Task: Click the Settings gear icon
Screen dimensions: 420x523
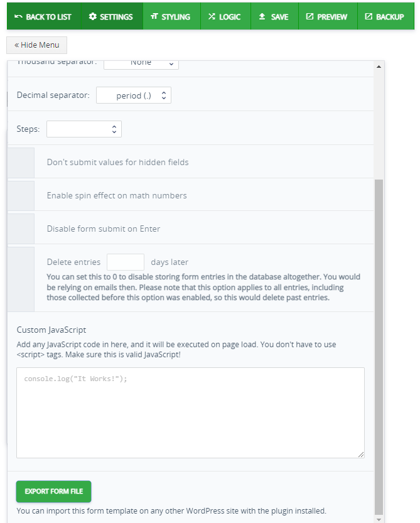Action: tap(93, 16)
